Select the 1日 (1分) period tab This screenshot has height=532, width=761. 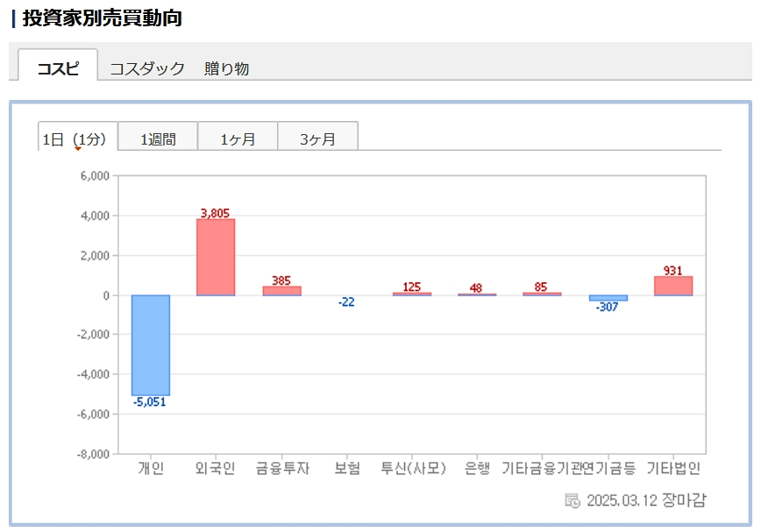77,138
